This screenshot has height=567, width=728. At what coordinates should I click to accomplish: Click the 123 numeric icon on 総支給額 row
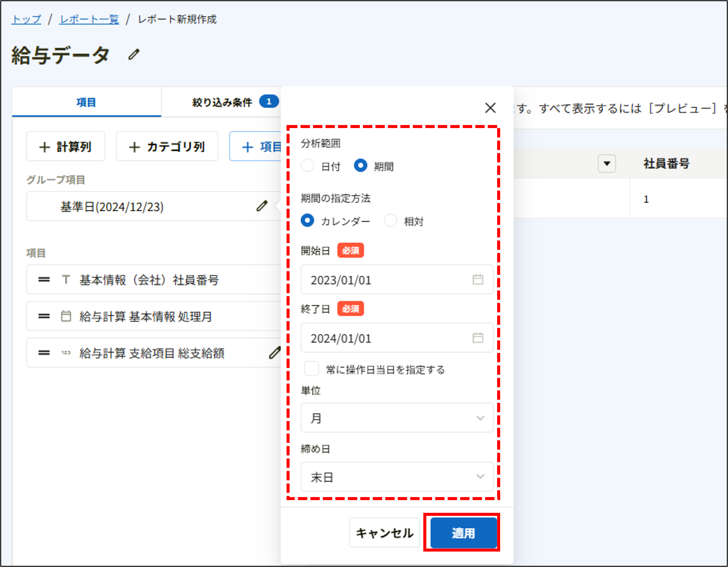tap(66, 353)
